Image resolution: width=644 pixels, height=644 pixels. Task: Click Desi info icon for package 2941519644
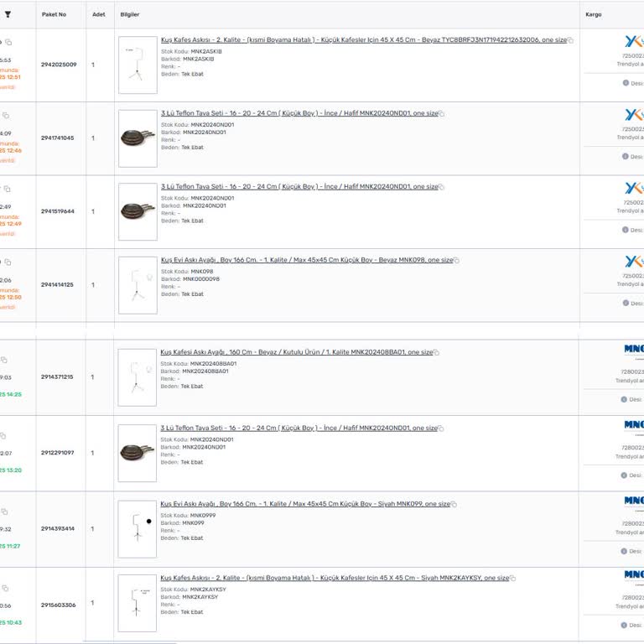[625, 230]
